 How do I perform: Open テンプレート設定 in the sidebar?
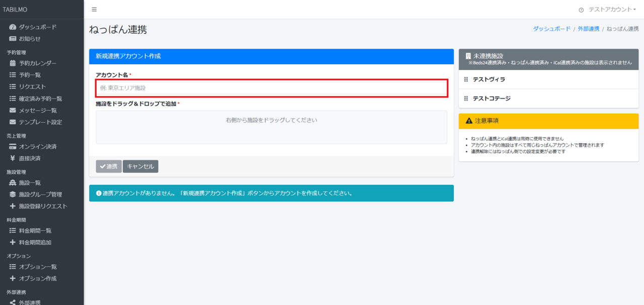click(40, 122)
